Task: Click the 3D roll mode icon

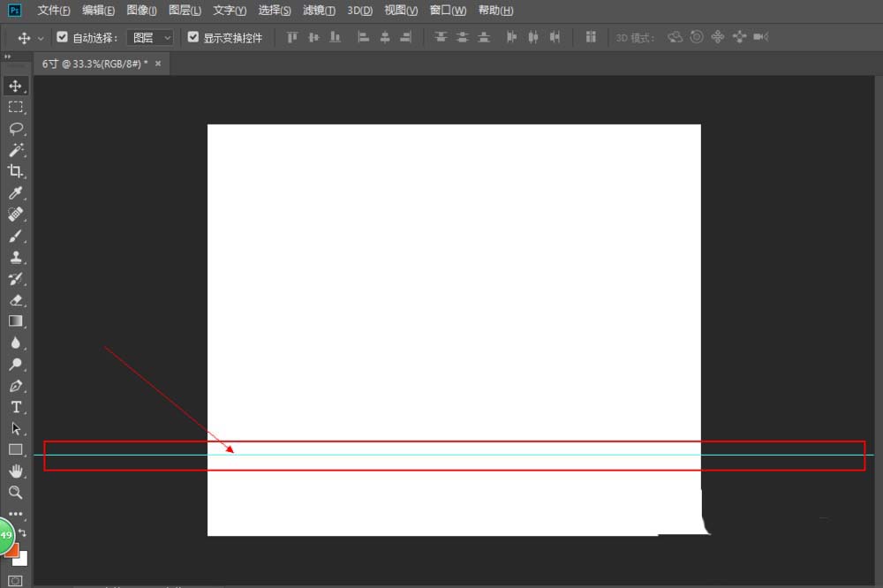Action: 697,37
